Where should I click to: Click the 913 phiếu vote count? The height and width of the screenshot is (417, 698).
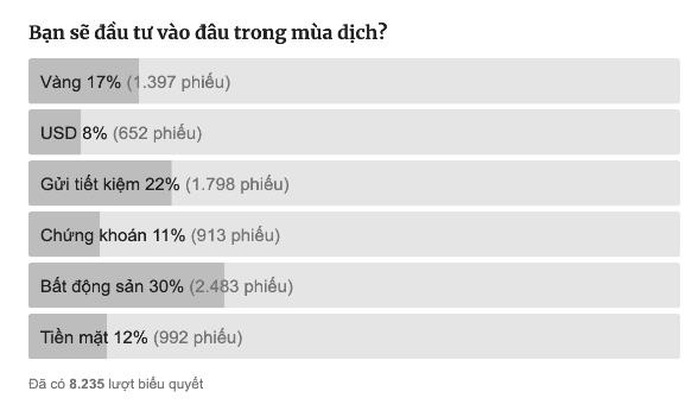pyautogui.click(x=235, y=235)
